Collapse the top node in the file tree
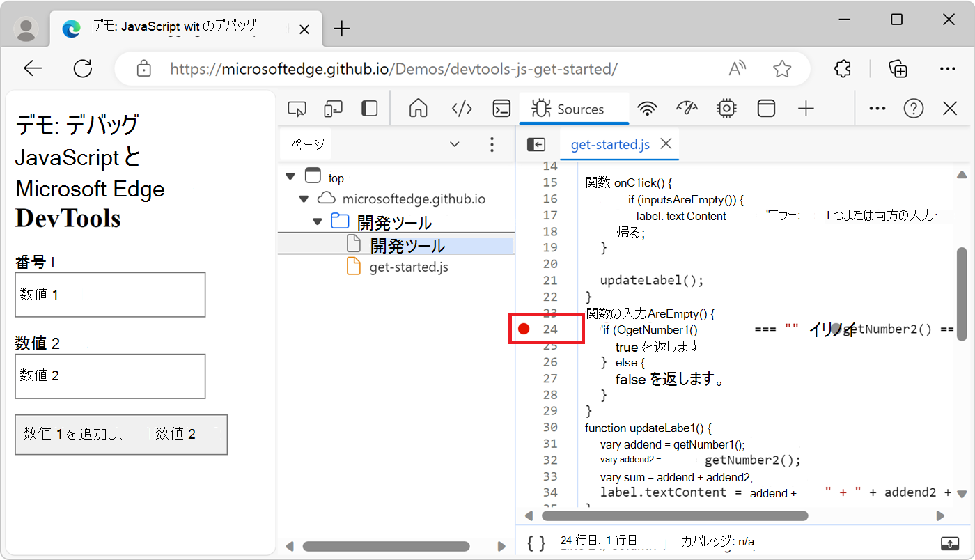Screen dimensions: 975x560 pos(290,176)
